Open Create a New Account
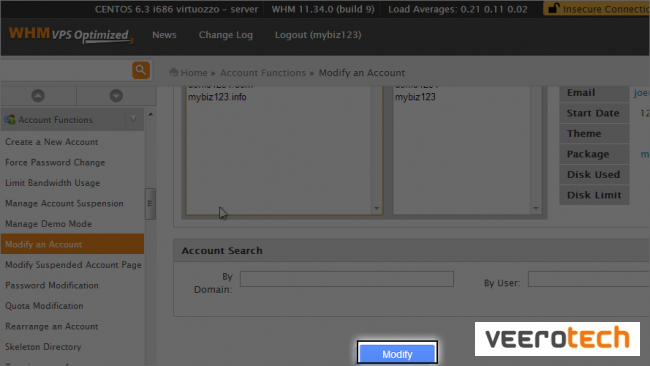Image resolution: width=650 pixels, height=366 pixels. (51, 142)
